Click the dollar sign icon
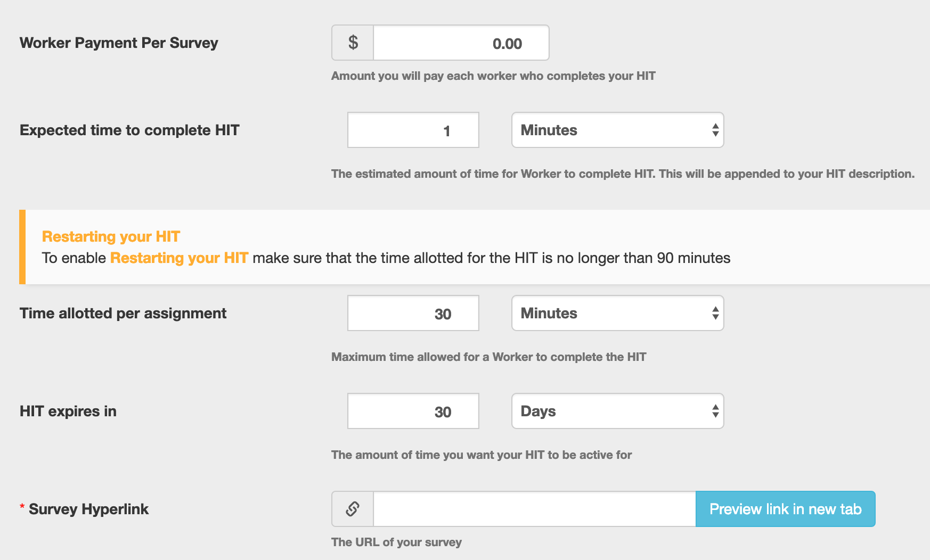Image resolution: width=930 pixels, height=560 pixels. [353, 43]
